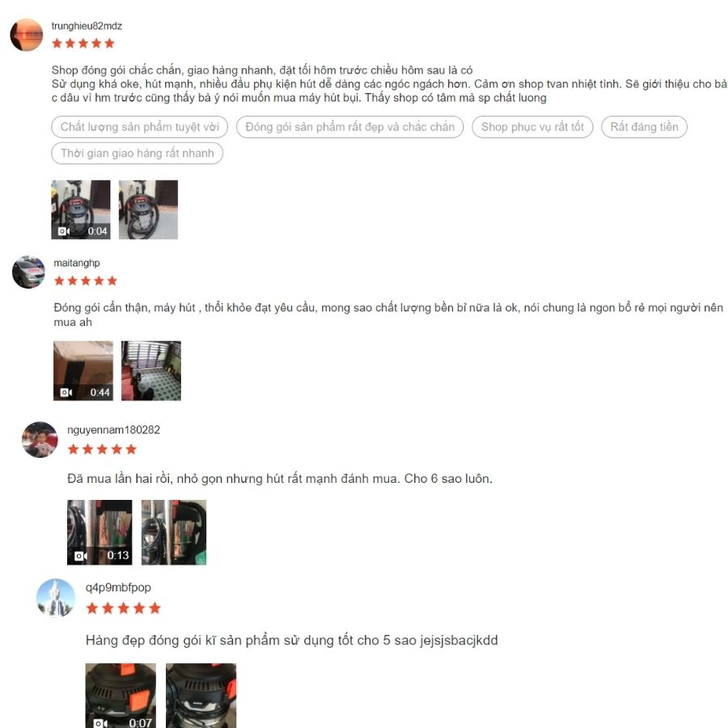The height and width of the screenshot is (728, 728).
Task: Open trunghieu82mdz's sunset avatar
Action: click(27, 35)
